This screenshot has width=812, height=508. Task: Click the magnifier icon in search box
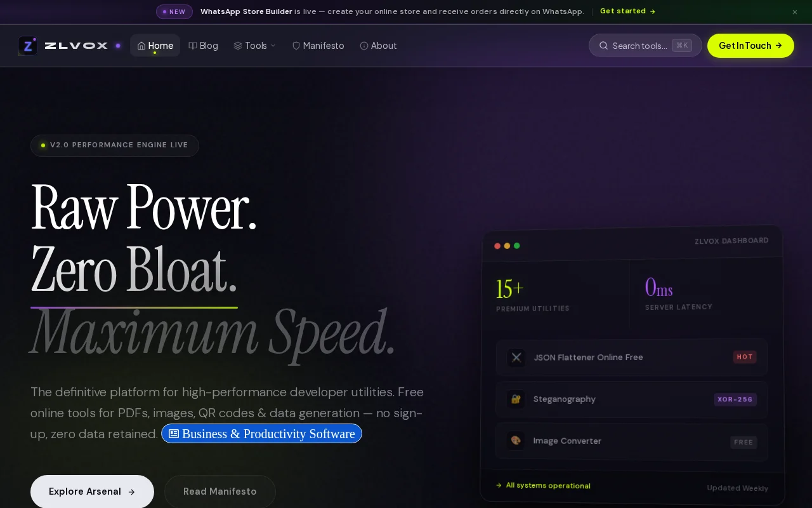(603, 46)
